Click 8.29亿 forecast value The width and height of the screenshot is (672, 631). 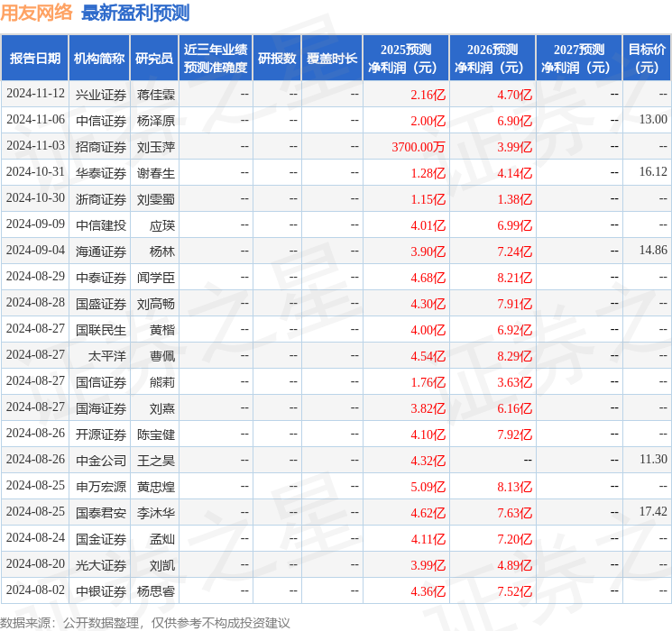click(515, 356)
